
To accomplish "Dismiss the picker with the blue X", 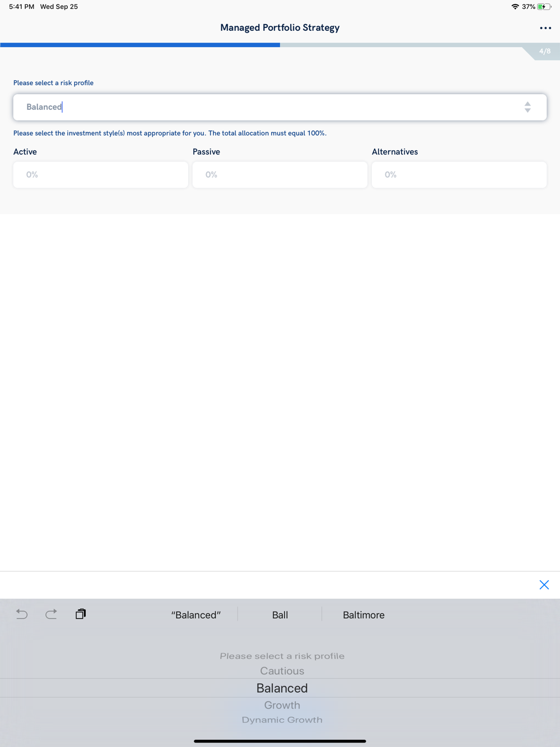I will click(544, 585).
